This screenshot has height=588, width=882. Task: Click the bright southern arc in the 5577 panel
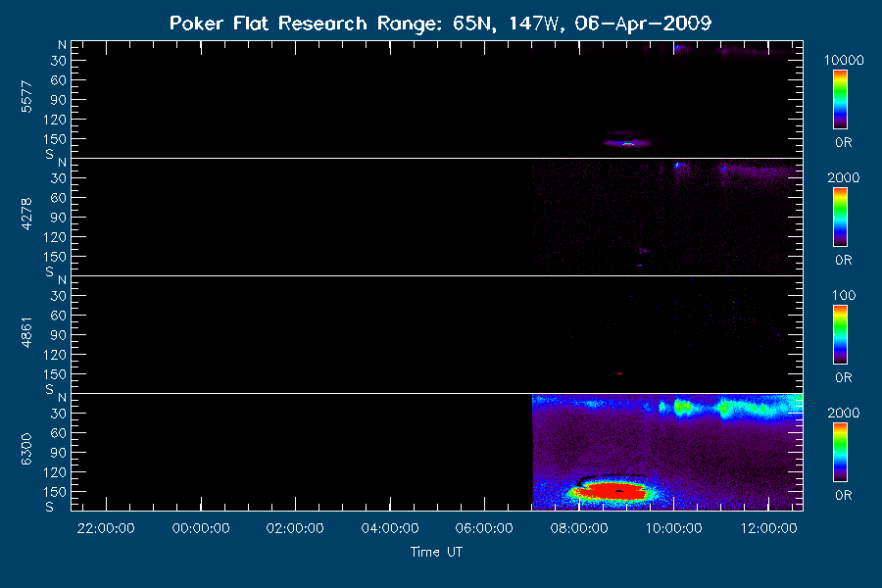pos(627,144)
